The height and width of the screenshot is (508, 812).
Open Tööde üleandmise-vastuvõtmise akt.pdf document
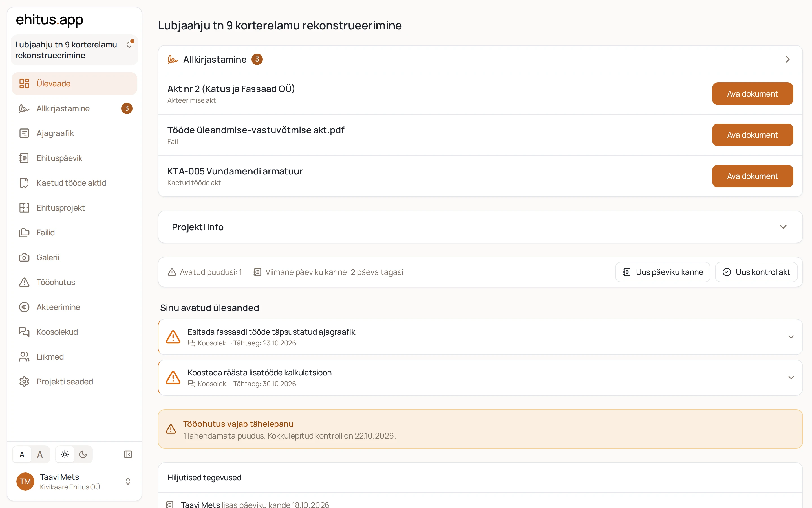752,135
